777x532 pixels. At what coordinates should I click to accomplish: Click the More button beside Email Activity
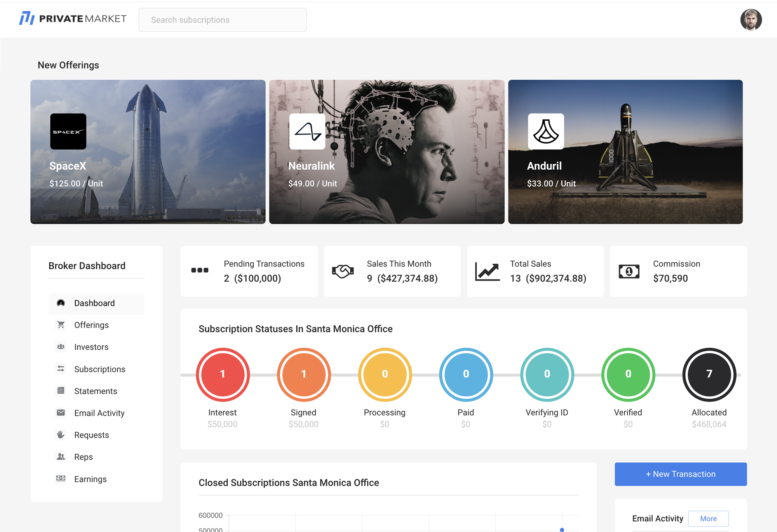[x=708, y=518]
